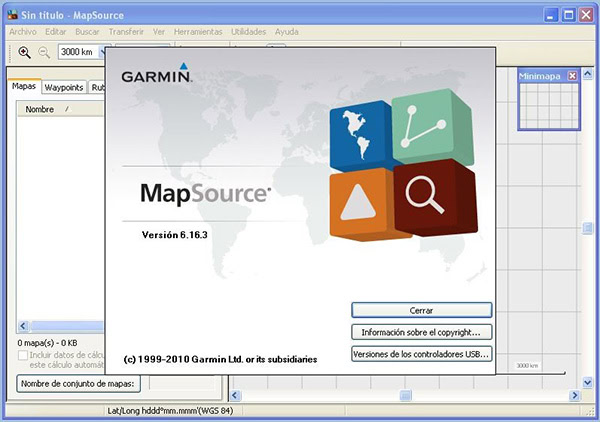Click the map horizontal scrollbar right arrow
Image resolution: width=600 pixels, height=422 pixels.
574,395
